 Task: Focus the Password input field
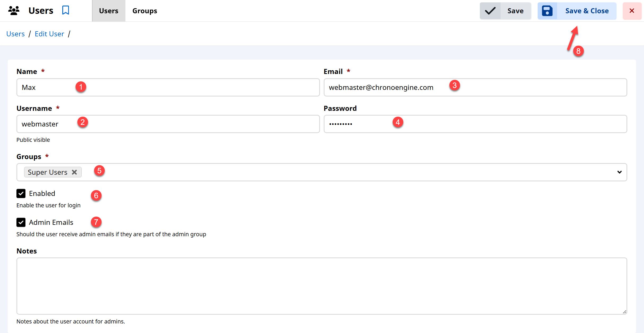[475, 124]
